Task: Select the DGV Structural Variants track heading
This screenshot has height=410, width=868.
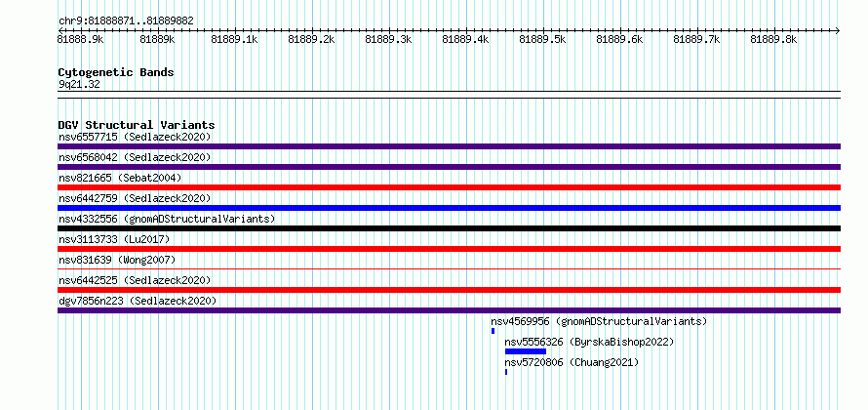Action: [x=137, y=125]
